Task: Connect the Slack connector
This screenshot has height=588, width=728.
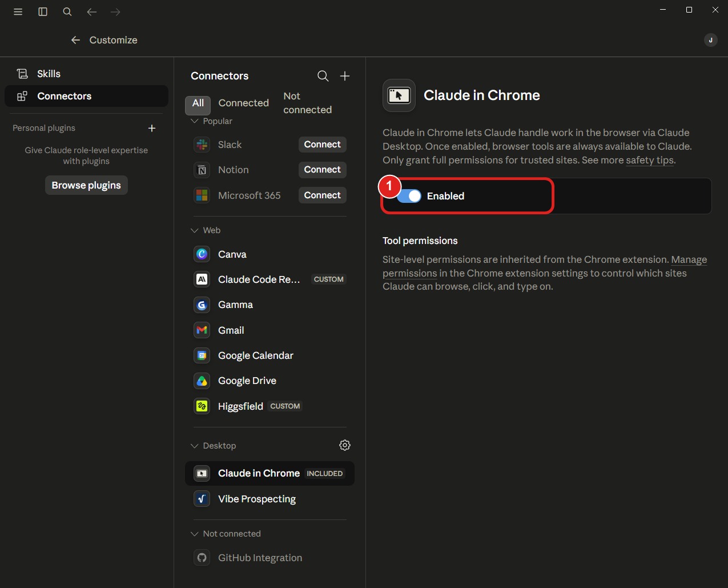Action: (x=323, y=145)
